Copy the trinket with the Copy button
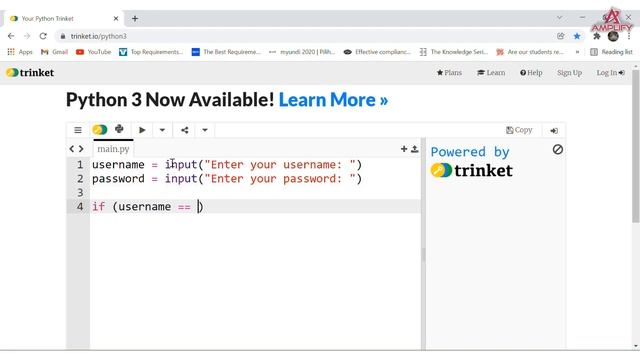640x360 pixels. coord(519,130)
